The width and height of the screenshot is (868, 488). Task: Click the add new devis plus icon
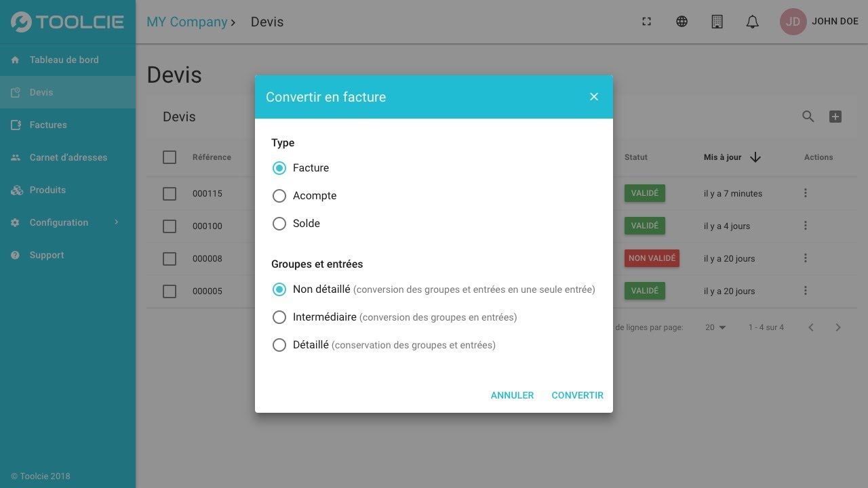835,117
